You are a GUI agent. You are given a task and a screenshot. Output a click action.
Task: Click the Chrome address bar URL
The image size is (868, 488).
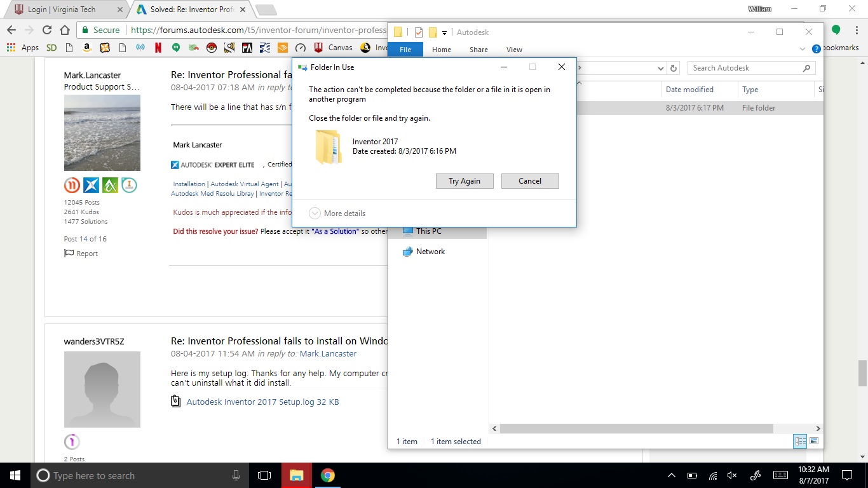(x=259, y=30)
